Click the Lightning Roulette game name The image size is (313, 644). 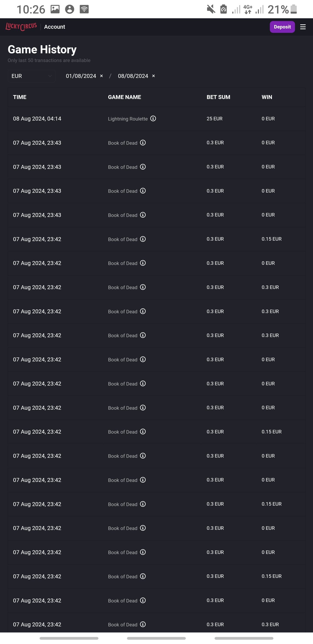click(128, 119)
